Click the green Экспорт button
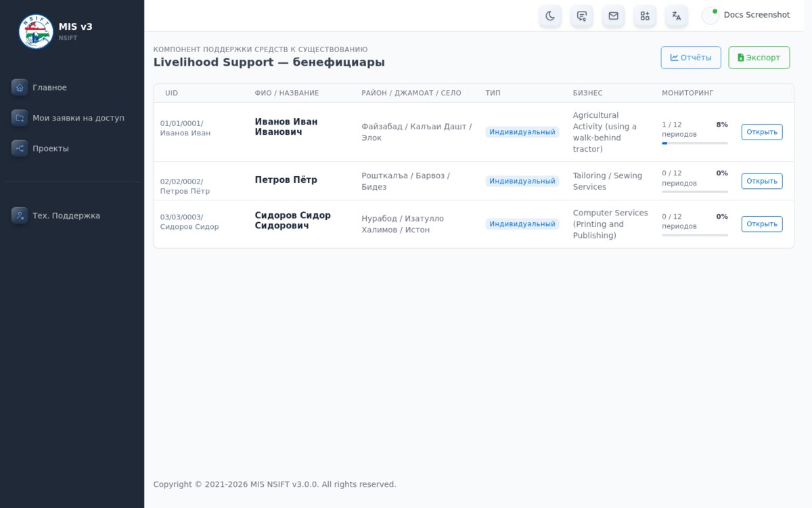 [x=759, y=58]
